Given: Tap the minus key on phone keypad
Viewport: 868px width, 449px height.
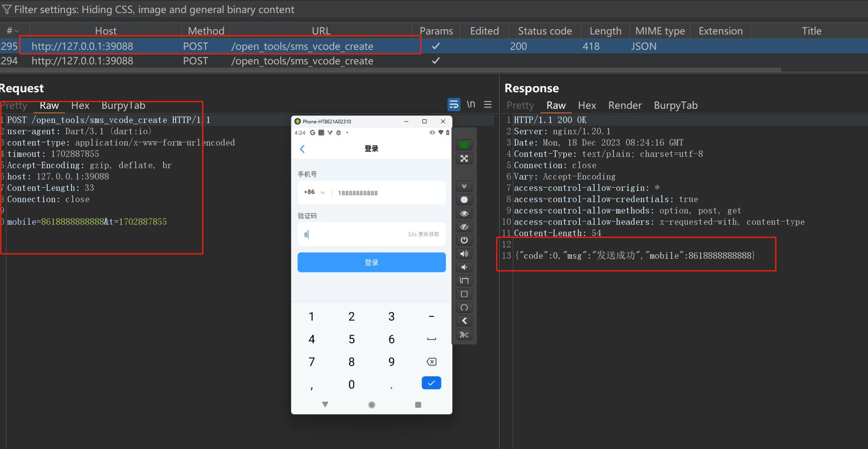Looking at the screenshot, I should [x=431, y=317].
